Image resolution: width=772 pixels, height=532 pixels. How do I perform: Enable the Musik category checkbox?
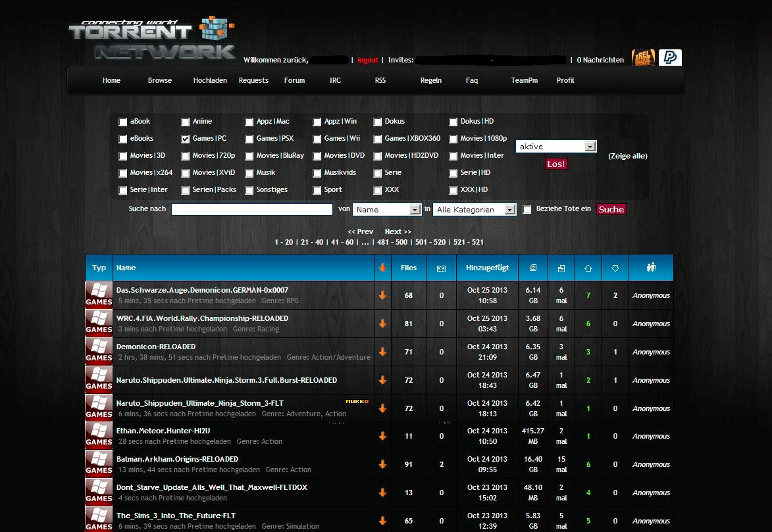(249, 173)
